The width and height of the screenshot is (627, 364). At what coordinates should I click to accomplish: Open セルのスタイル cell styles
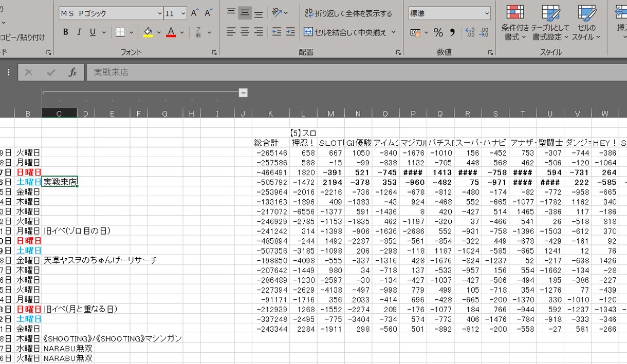(586, 23)
